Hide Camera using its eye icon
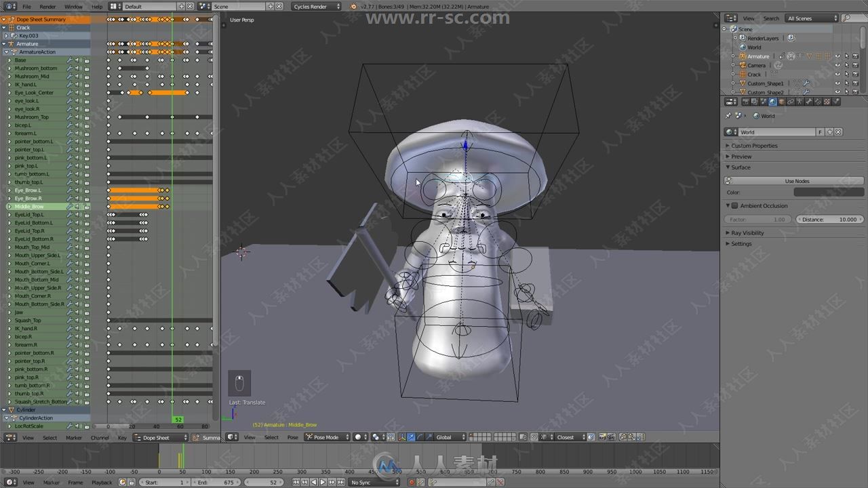 point(837,65)
